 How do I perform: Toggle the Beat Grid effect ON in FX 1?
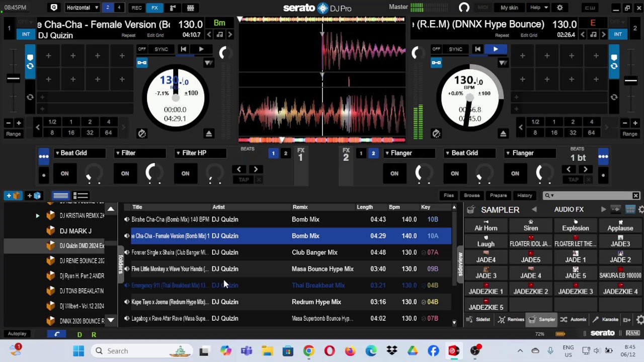[x=64, y=173]
